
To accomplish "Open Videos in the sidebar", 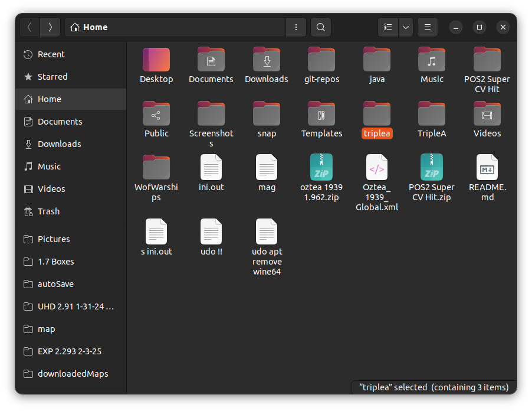I will 71,189.
